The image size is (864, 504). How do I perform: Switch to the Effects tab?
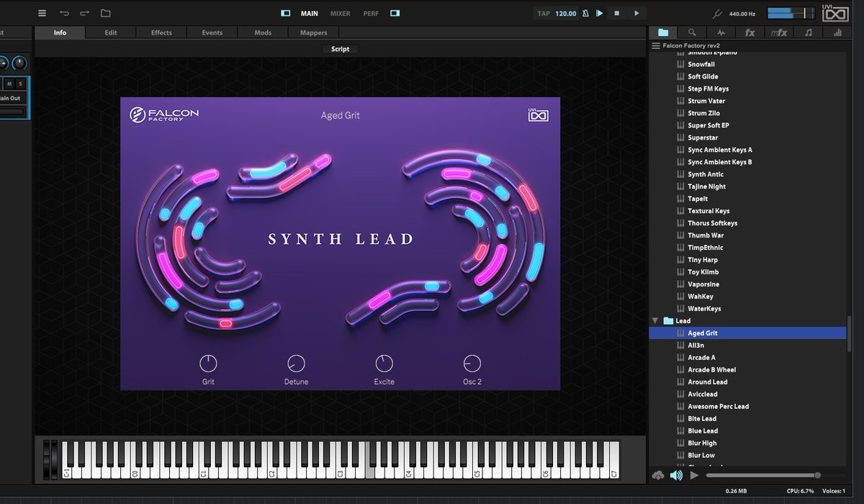161,32
